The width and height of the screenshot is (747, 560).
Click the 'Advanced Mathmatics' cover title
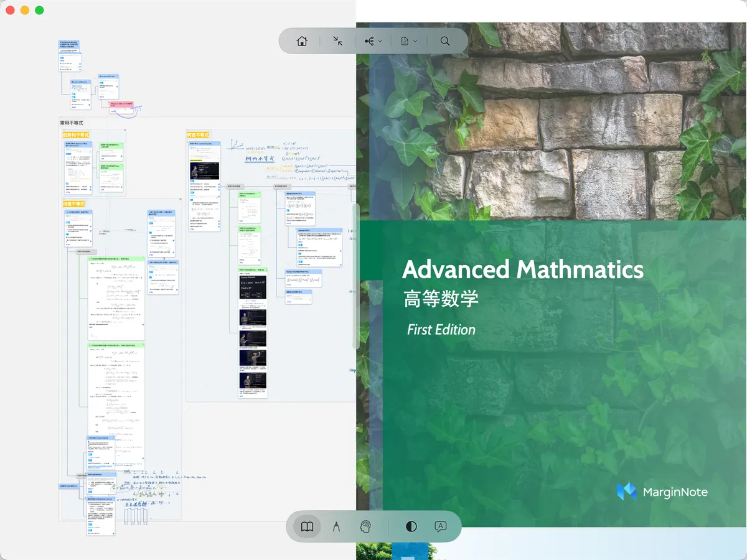pos(523,269)
